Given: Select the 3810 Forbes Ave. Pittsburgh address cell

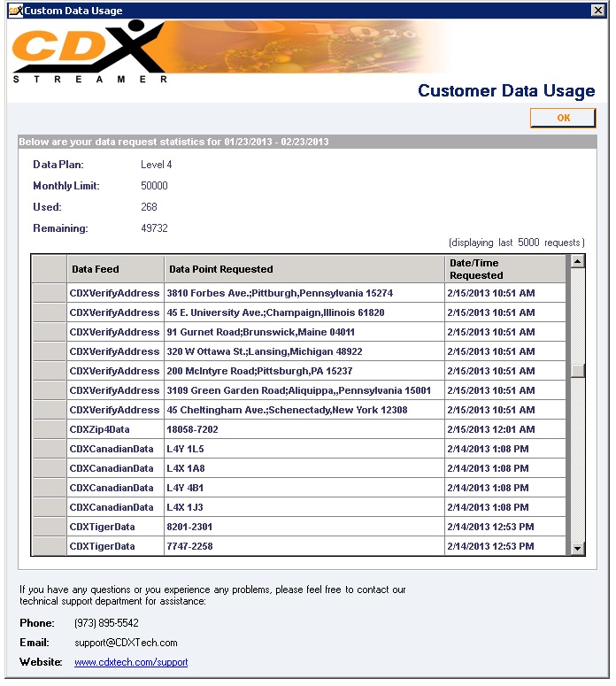Looking at the screenshot, I should click(x=304, y=293).
